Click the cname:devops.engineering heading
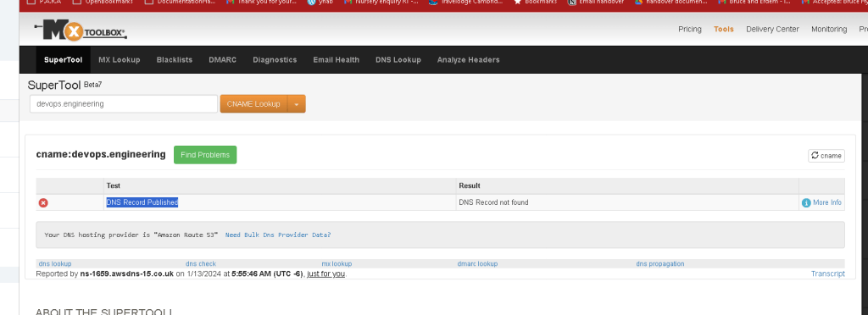 pyautogui.click(x=101, y=155)
